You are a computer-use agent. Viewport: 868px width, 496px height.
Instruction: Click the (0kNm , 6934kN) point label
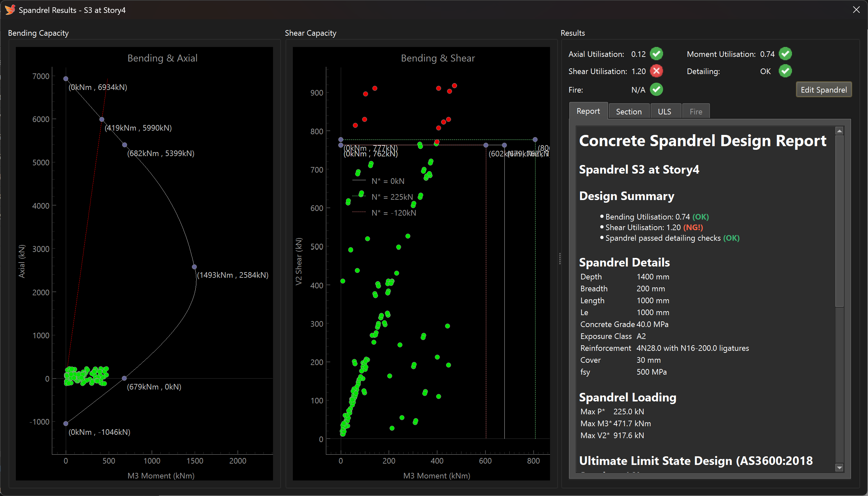coord(98,87)
